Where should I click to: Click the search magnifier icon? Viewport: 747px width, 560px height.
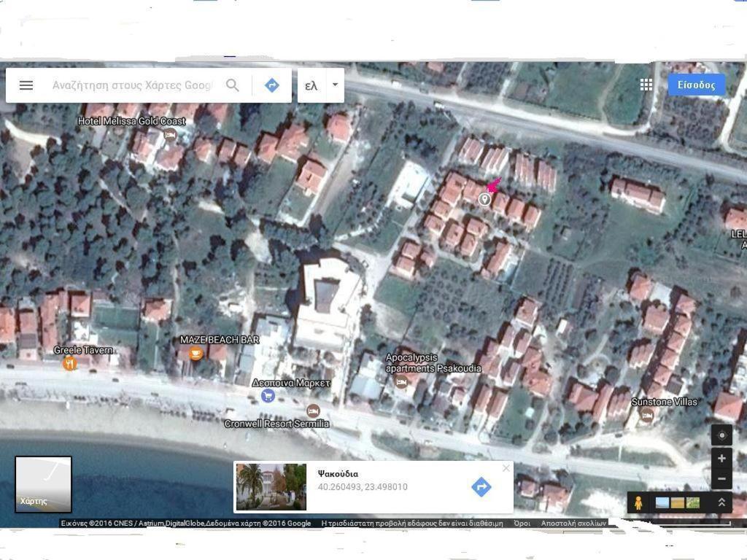click(233, 85)
